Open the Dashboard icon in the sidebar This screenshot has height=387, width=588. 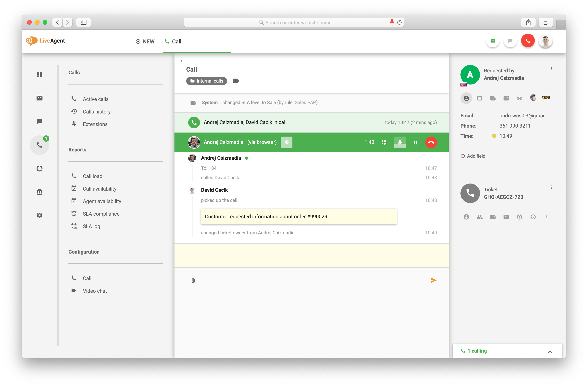(40, 74)
